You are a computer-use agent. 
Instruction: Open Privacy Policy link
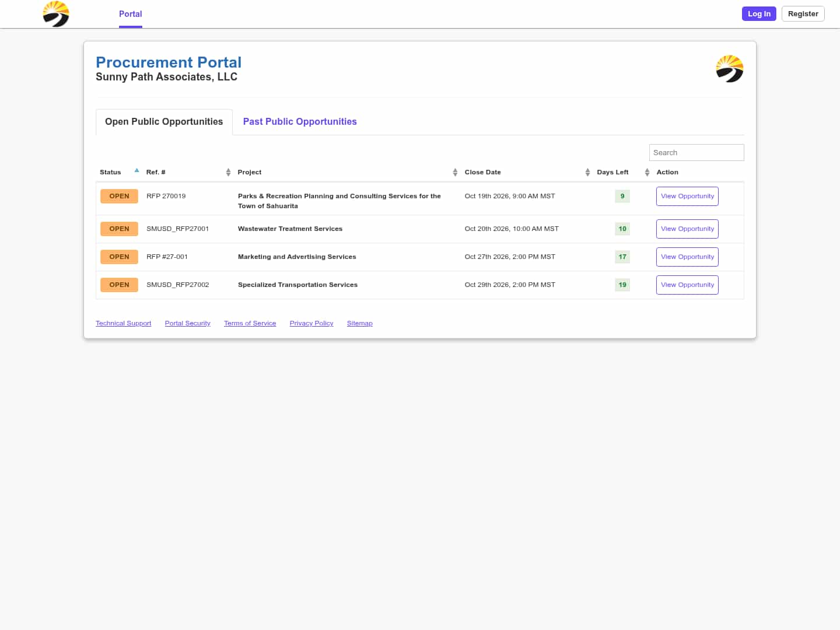coord(311,323)
